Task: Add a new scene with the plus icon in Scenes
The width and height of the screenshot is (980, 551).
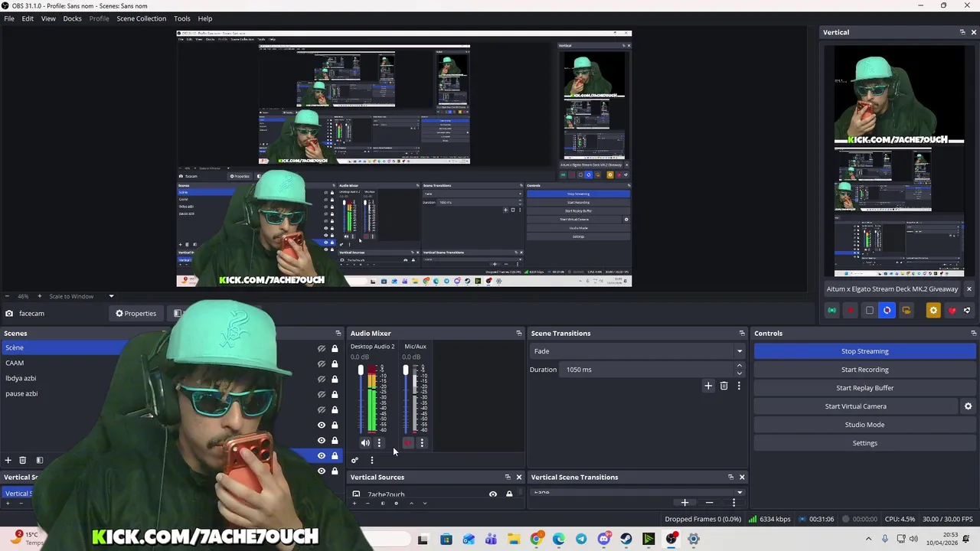Action: pos(8,460)
